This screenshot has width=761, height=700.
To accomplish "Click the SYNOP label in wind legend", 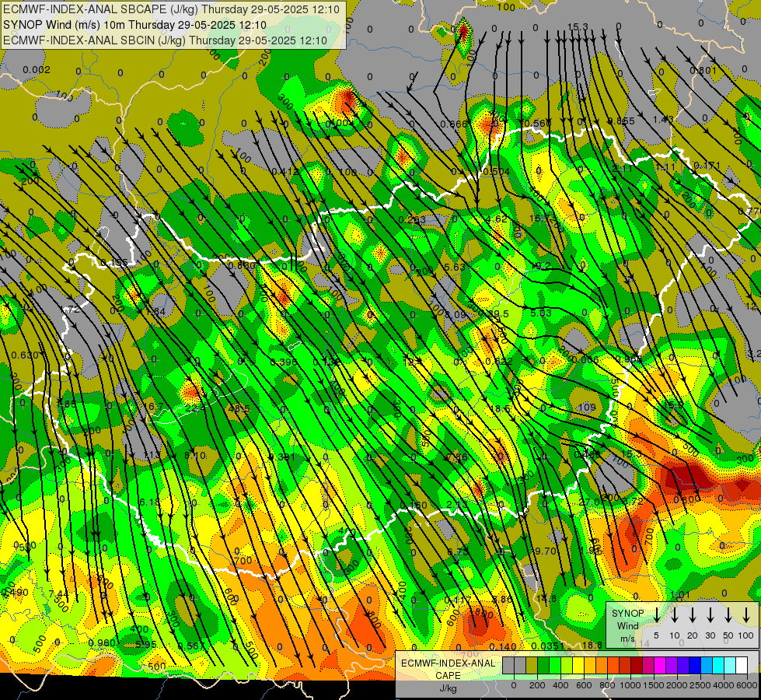I will (x=627, y=614).
